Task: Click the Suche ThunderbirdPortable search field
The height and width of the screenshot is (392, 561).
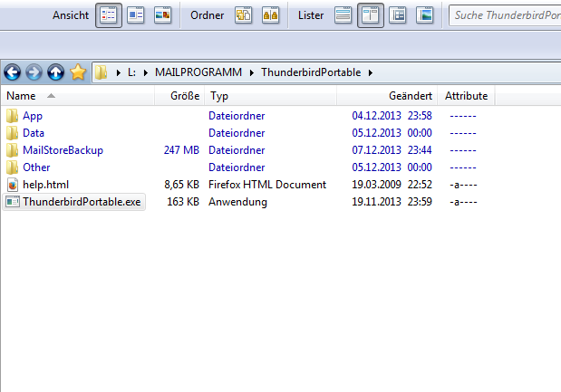Action: pos(505,15)
